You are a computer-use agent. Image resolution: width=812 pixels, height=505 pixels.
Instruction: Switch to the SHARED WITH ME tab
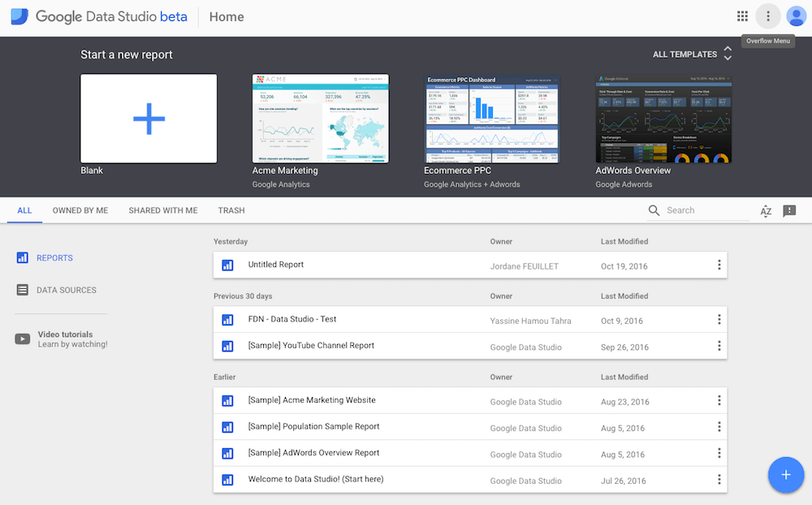(x=162, y=211)
